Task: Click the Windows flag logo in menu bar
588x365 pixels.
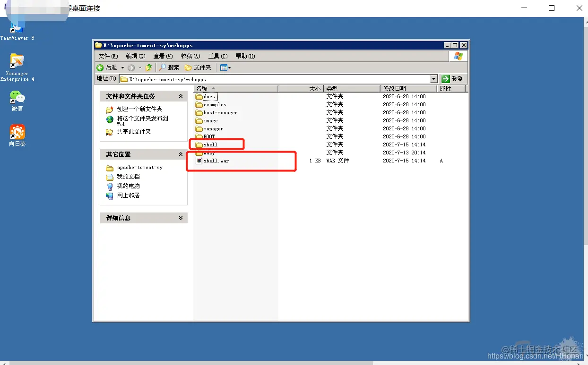Action: [x=458, y=56]
